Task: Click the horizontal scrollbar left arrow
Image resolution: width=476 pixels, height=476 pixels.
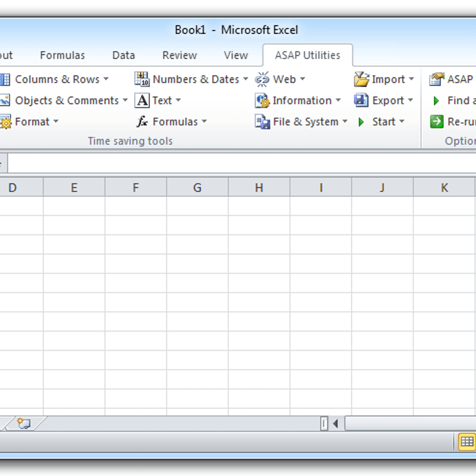Action: (x=336, y=423)
